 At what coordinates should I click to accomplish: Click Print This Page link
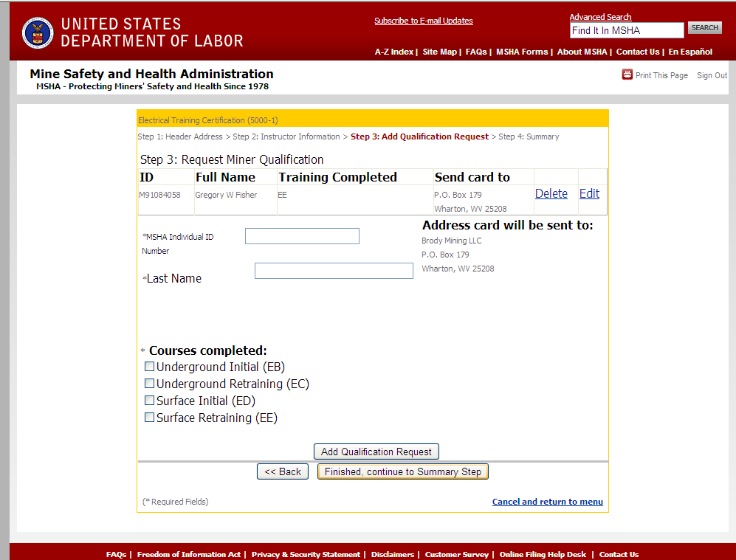(661, 75)
